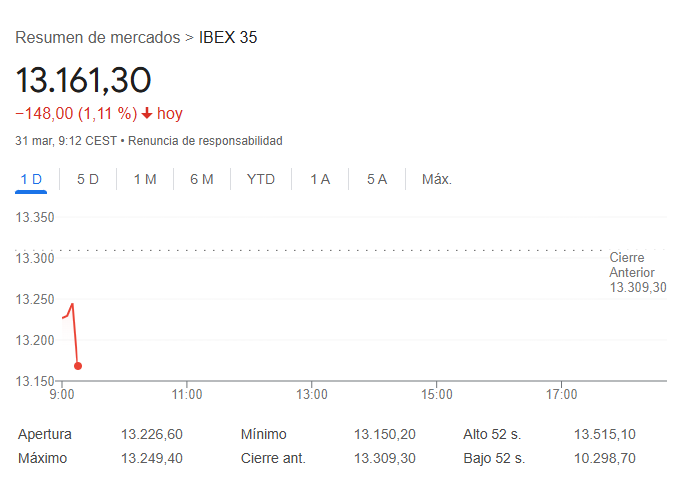This screenshot has width=692, height=483.
Task: Select the 1 D time range tab
Action: 31,179
